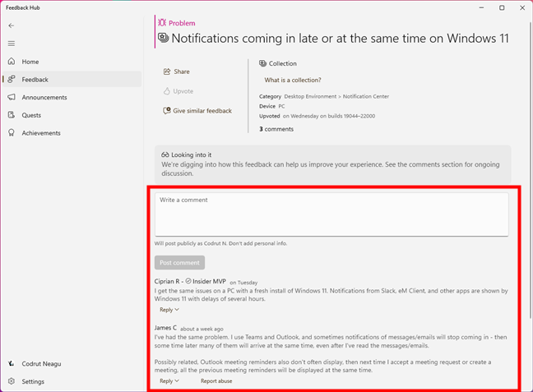
Task: Click the feedback title text
Action: click(x=340, y=38)
